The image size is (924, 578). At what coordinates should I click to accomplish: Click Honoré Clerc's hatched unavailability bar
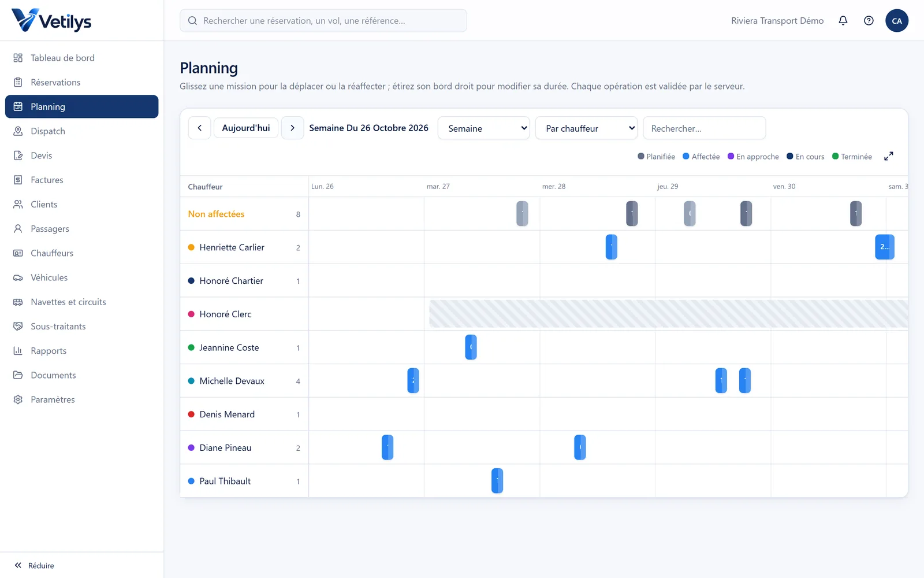(x=668, y=314)
